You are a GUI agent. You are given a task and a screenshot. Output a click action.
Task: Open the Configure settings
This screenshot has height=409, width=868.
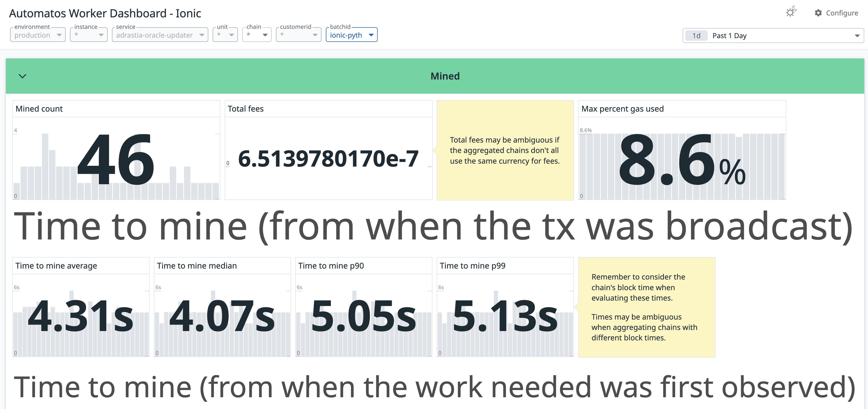click(x=836, y=13)
